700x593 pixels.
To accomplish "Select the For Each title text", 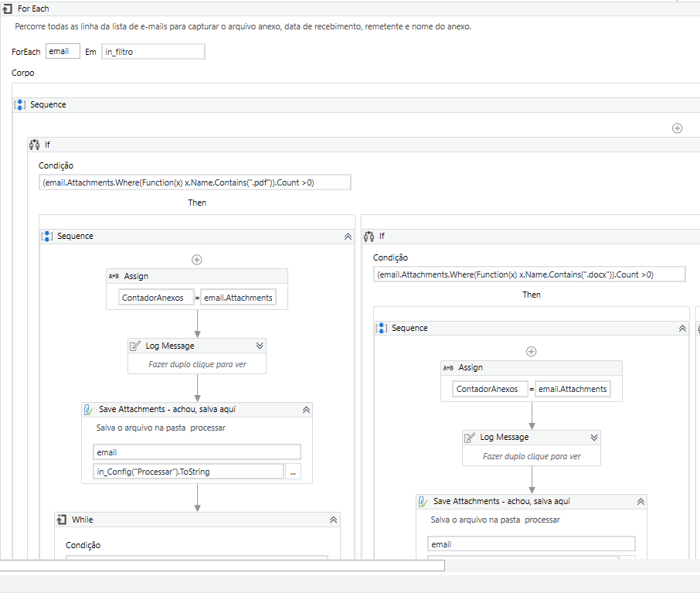I will [33, 9].
